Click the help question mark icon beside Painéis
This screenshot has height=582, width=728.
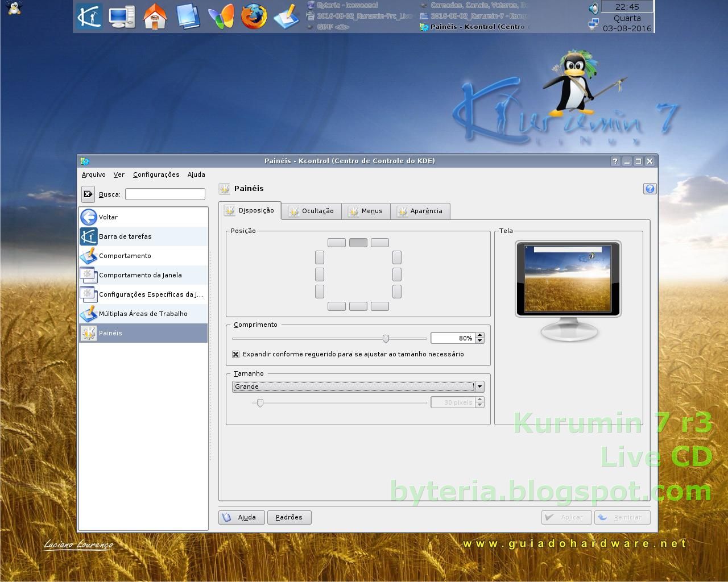(x=650, y=188)
